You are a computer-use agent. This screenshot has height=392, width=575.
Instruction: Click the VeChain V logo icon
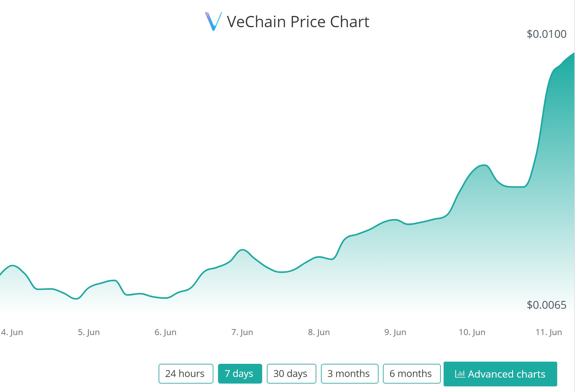click(x=213, y=21)
